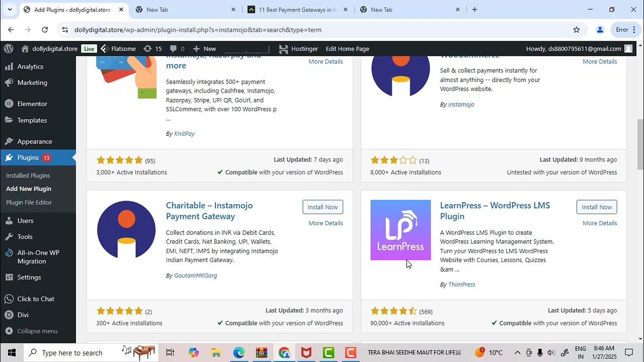This screenshot has height=362, width=644.
Task: Open More Details for LearnPress plugin
Action: 600,223
